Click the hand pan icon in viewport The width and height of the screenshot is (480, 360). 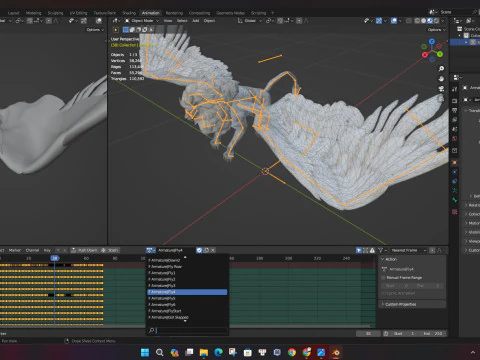click(x=441, y=79)
